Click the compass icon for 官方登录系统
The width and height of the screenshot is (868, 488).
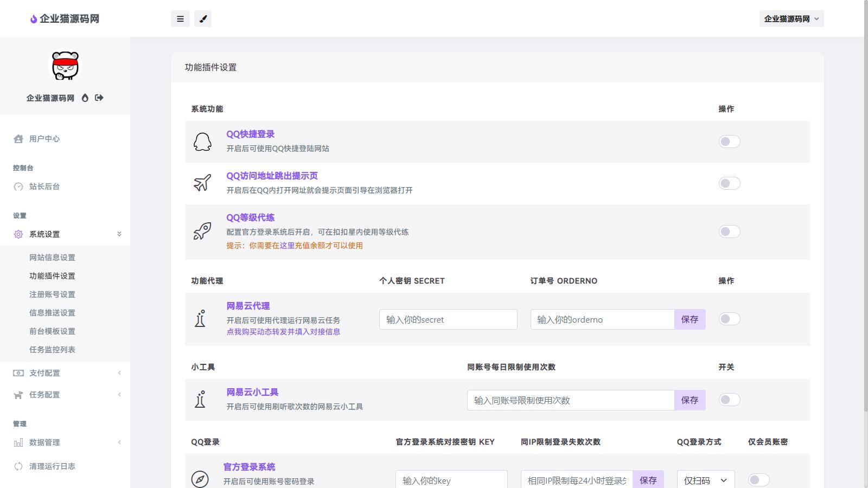200,479
